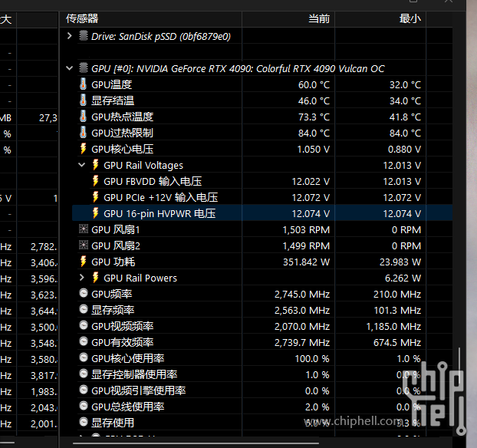This screenshot has width=477, height=448.
Task: Click fan icon beside GPU 风扇1
Action: [84, 229]
